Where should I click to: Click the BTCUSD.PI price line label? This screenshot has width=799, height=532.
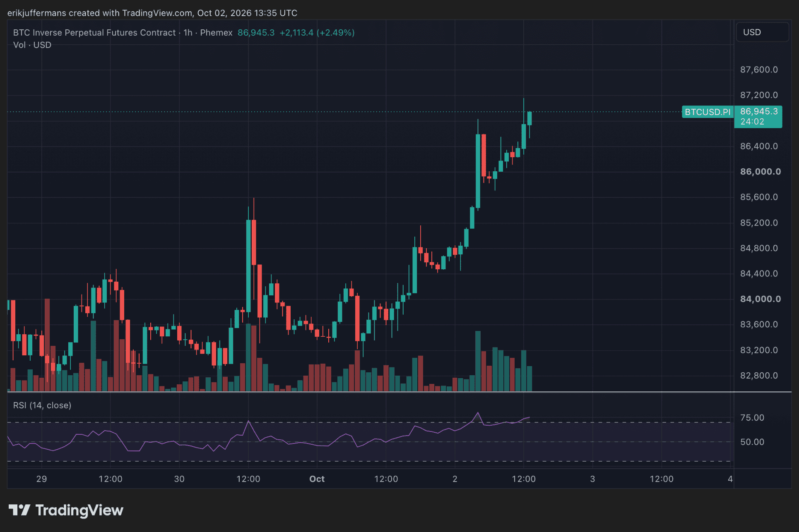tap(708, 112)
